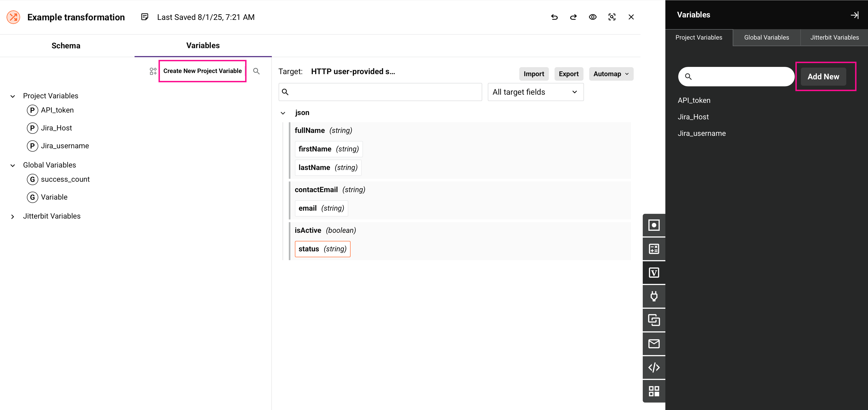
Task: Open the plugins plug icon in palette
Action: [654, 296]
